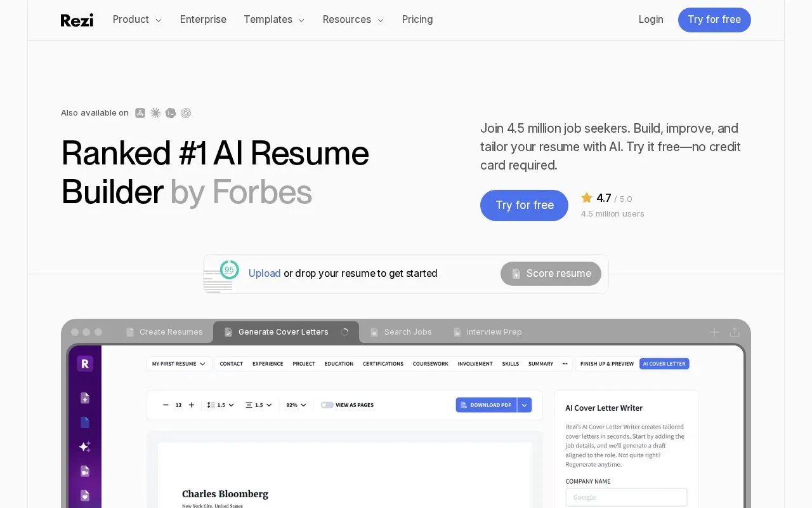Open the Interview Prep tab
812x508 pixels.
point(487,332)
